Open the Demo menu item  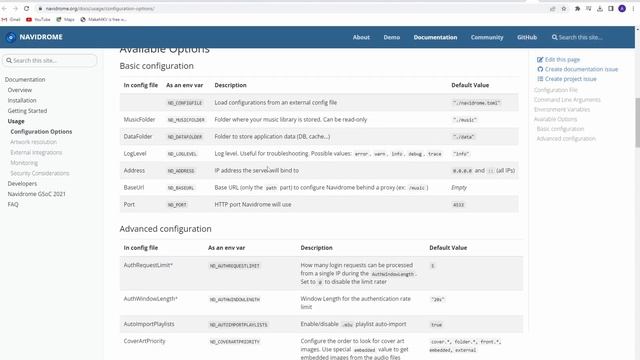click(x=391, y=37)
